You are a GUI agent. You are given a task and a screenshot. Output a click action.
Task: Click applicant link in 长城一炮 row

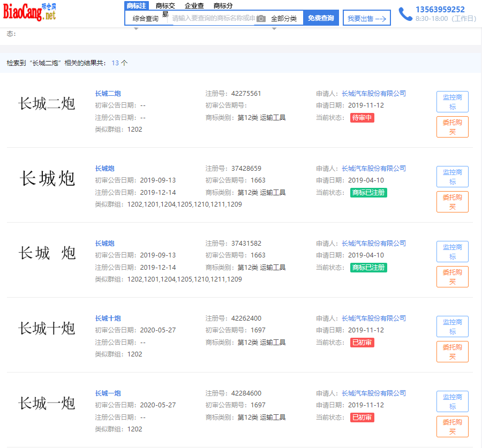point(374,393)
